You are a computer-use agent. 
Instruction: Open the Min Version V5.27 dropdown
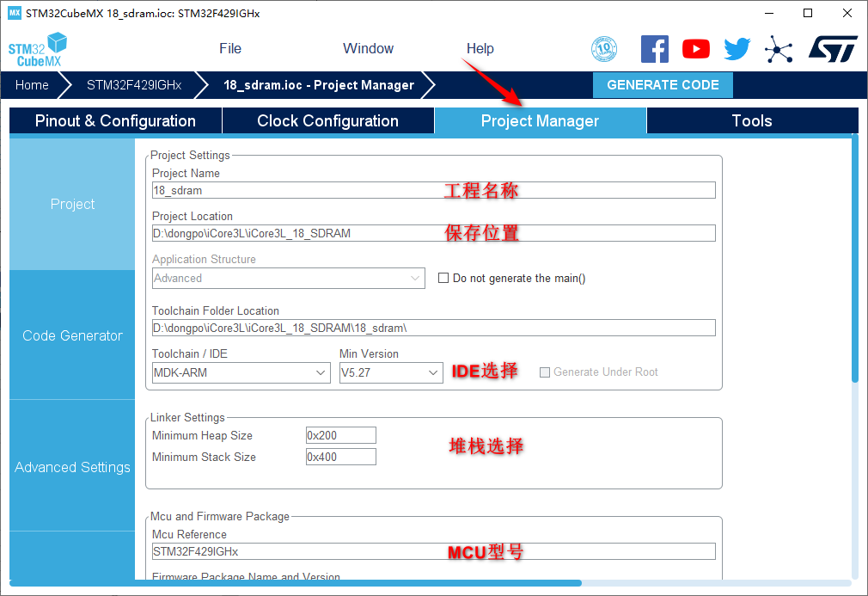[391, 372]
